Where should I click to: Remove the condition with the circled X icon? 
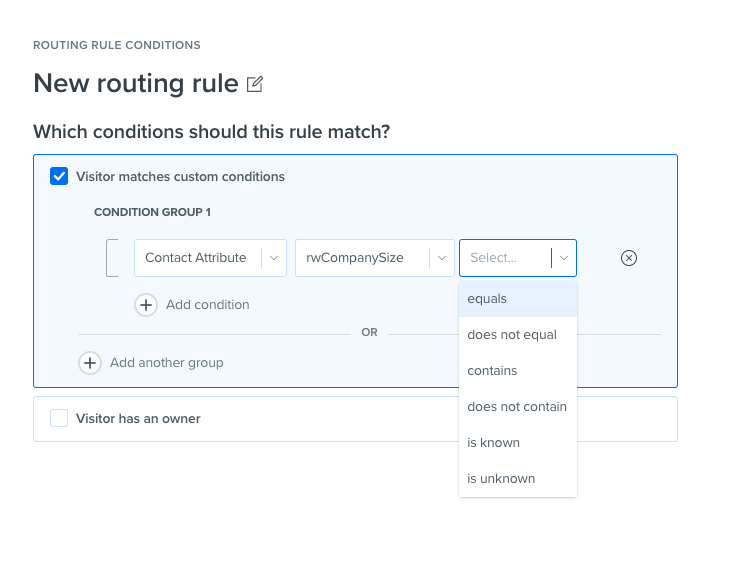click(x=629, y=258)
